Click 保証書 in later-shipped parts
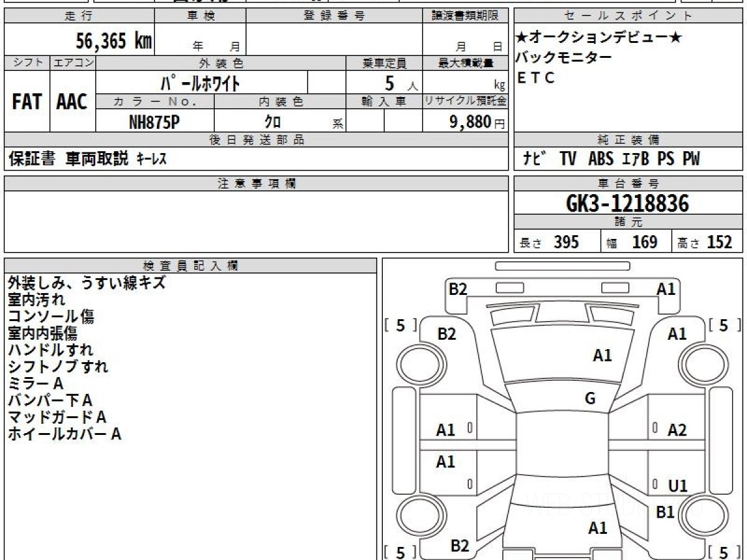747x560 pixels. click(x=32, y=159)
